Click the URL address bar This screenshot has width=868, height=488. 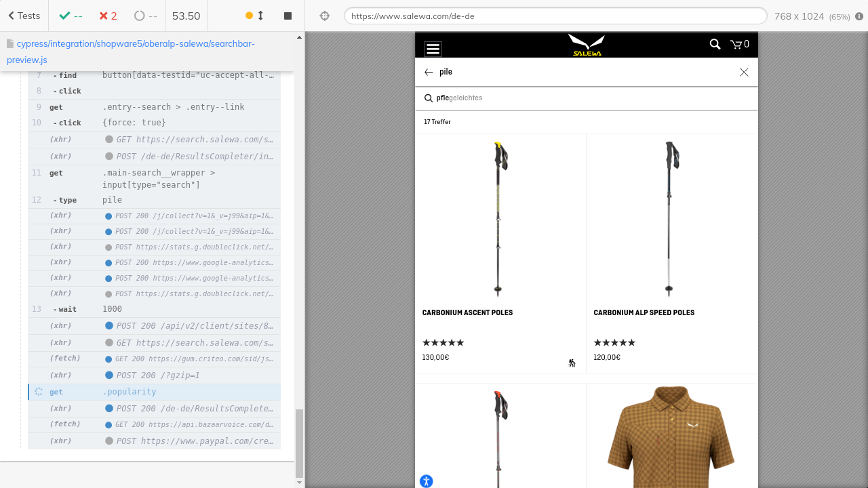pyautogui.click(x=555, y=16)
